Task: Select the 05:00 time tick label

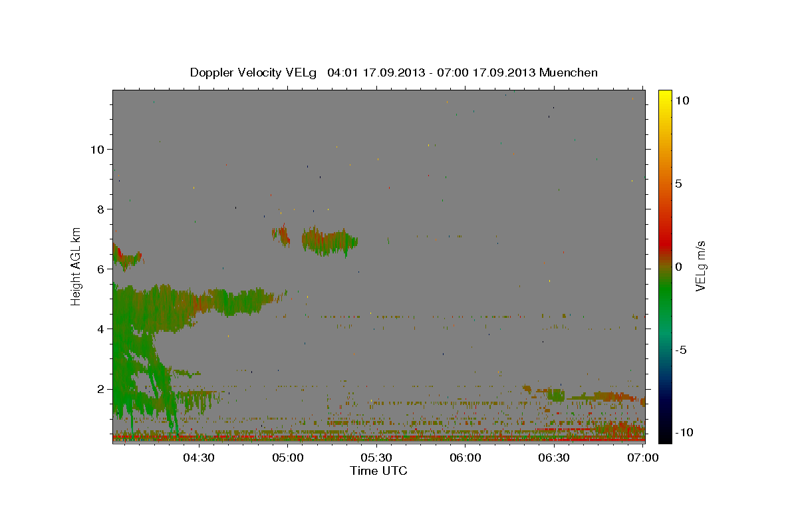Action: point(288,458)
